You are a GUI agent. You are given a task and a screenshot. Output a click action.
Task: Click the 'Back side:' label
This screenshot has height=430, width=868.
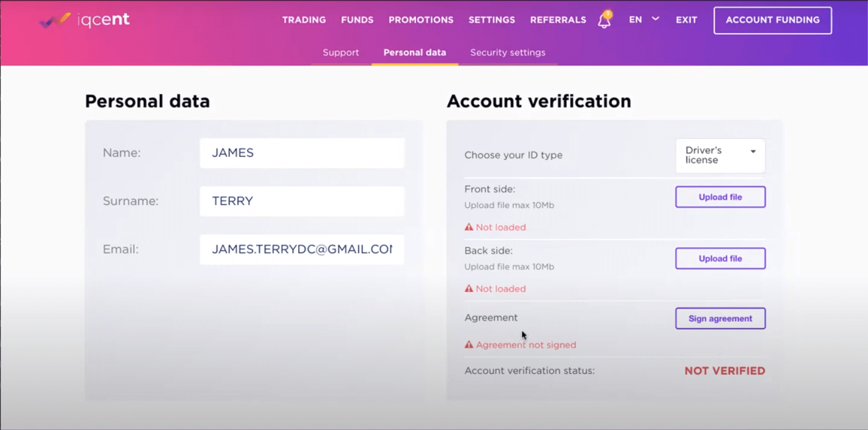pos(489,250)
